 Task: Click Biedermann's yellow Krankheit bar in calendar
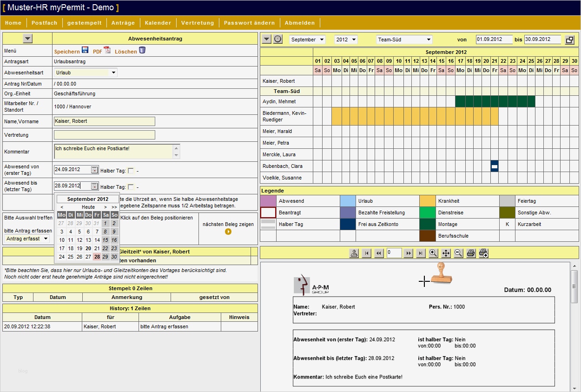(x=415, y=116)
